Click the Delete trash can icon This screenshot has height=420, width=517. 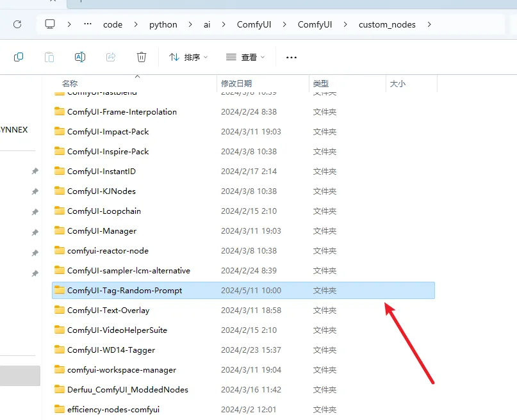(142, 57)
